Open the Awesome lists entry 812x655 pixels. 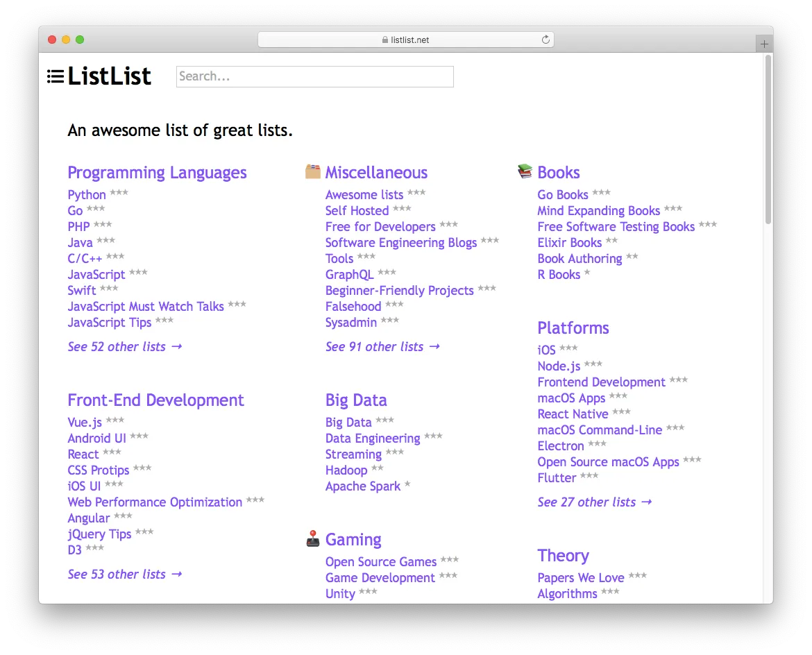pos(364,194)
